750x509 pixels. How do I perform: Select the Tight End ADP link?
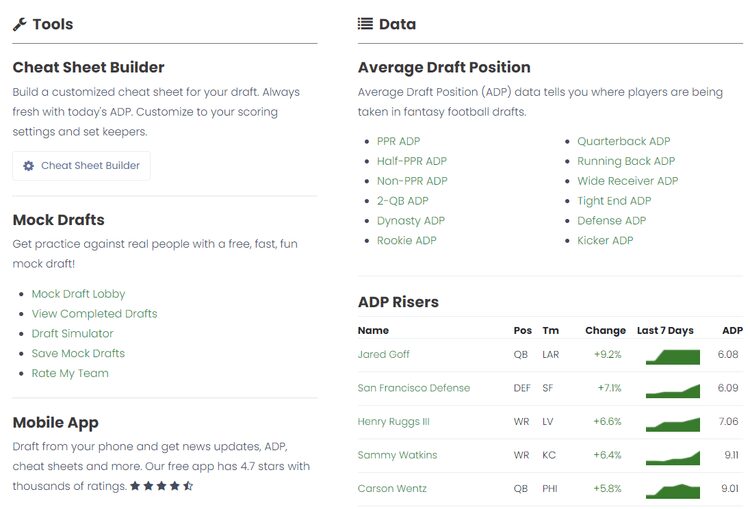point(614,201)
